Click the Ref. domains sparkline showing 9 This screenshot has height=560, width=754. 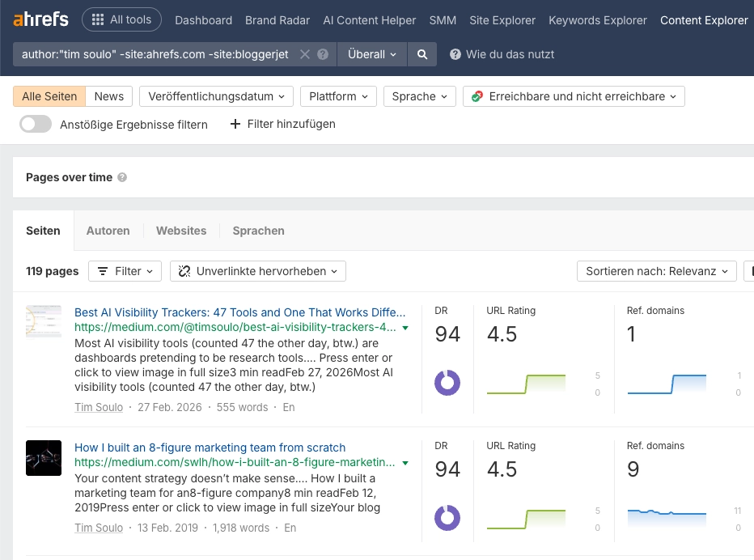[x=667, y=519]
